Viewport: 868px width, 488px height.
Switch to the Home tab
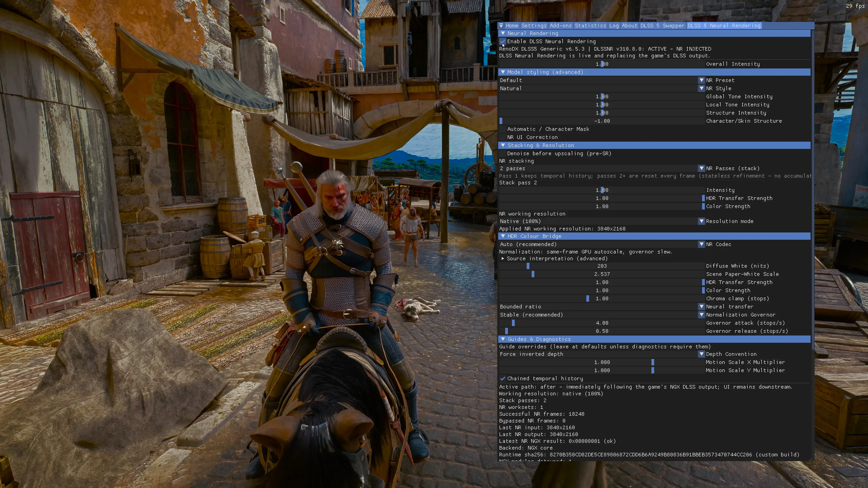coord(512,26)
